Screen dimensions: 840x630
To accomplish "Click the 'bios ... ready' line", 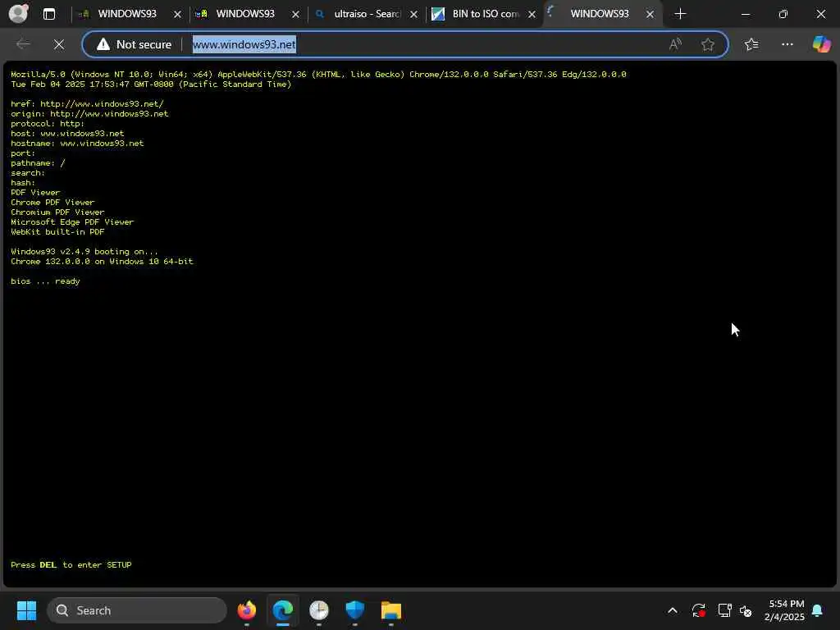I will pyautogui.click(x=46, y=281).
